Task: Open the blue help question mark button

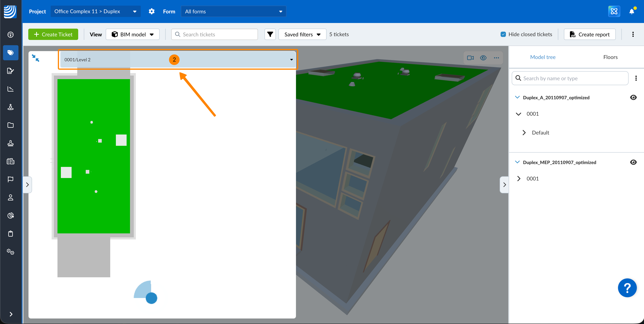Action: tap(627, 288)
